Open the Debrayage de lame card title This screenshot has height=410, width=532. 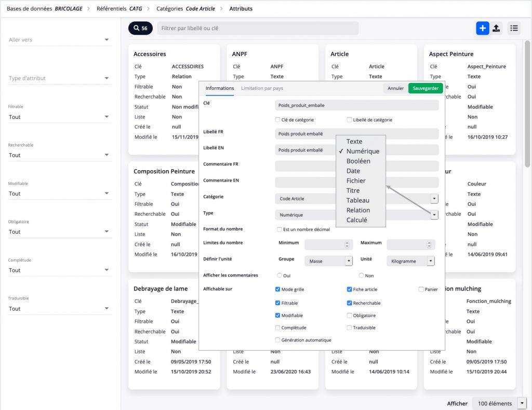(161, 289)
